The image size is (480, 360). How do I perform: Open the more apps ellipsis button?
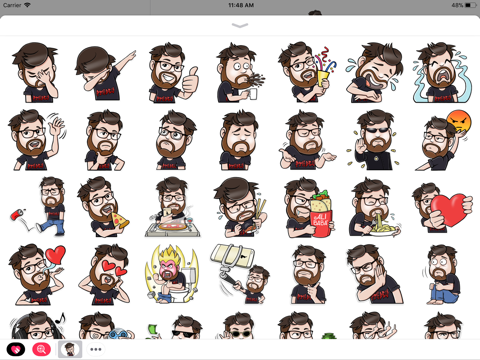pos(96,349)
